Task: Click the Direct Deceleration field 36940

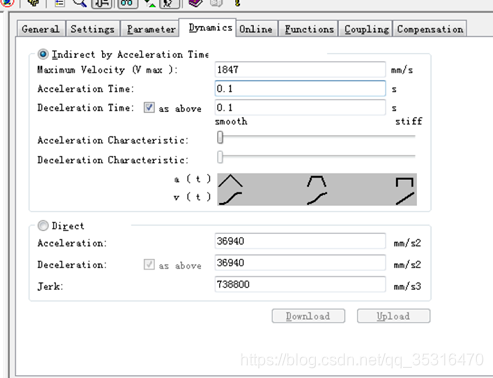Action: click(300, 263)
